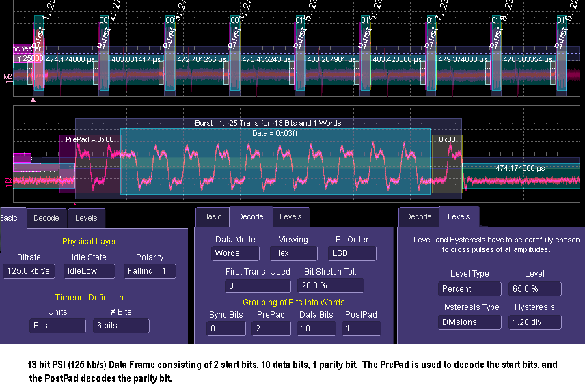This screenshot has width=585, height=392.
Task: Open Decode tab in the right Levels panel
Action: click(419, 216)
